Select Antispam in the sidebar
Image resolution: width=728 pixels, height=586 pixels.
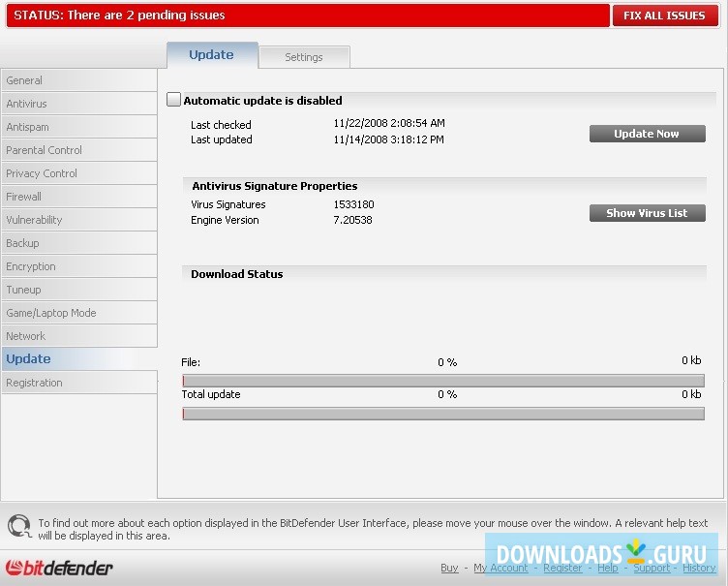pos(79,127)
